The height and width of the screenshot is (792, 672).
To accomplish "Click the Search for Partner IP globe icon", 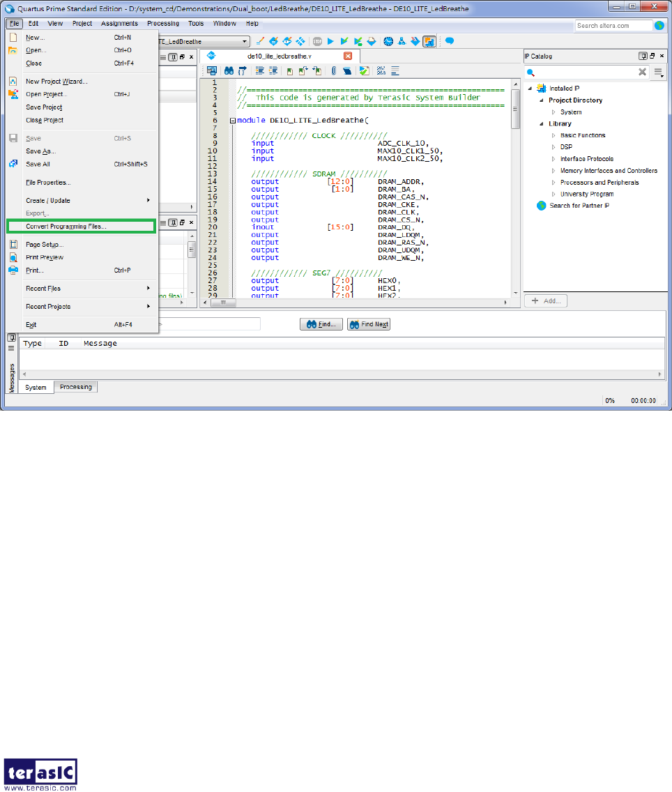I will pos(541,206).
